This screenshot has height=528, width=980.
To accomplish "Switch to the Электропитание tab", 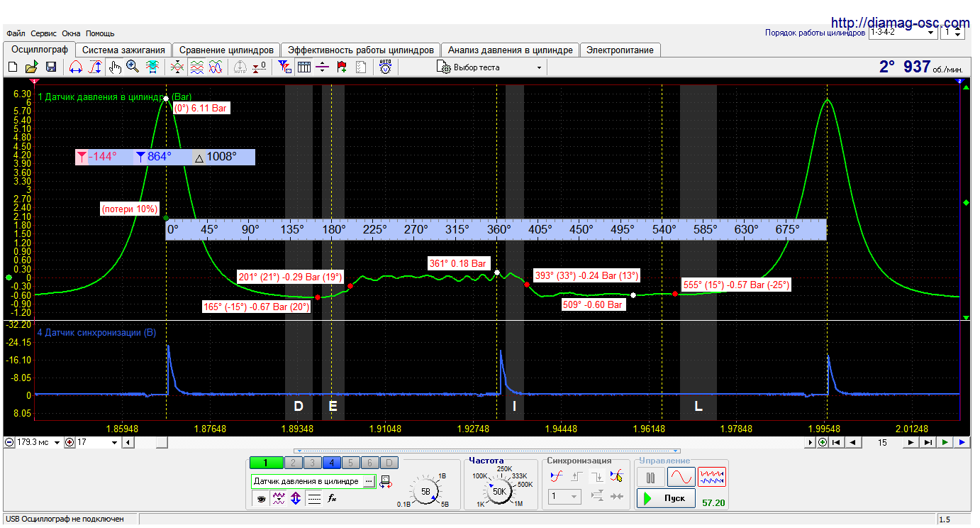I will coord(620,50).
